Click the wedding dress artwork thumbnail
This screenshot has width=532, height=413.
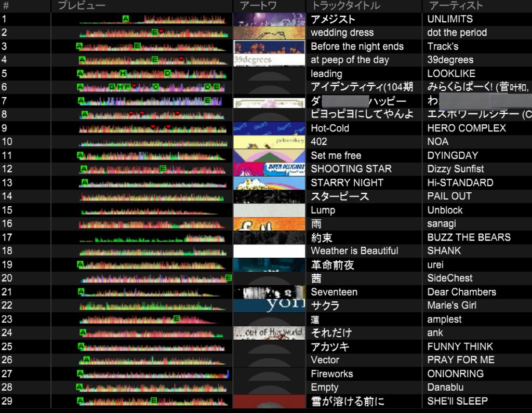[x=270, y=33]
